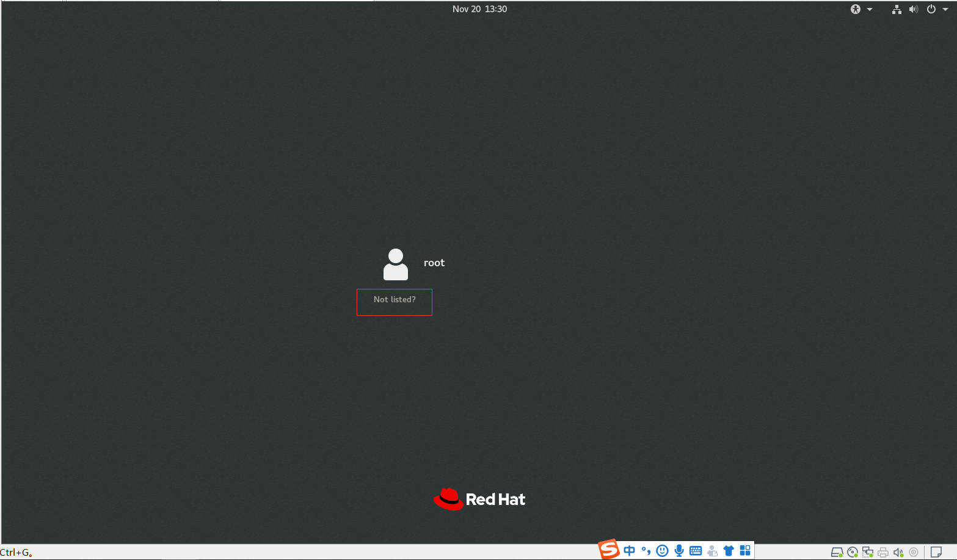The height and width of the screenshot is (560, 957).
Task: Expand the system menu arrow beside power
Action: pyautogui.click(x=945, y=9)
